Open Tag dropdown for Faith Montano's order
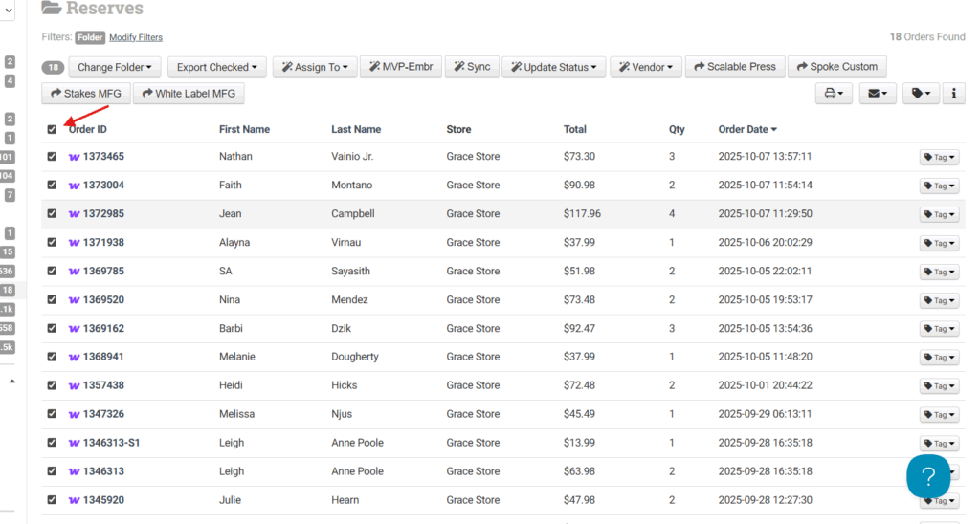The height and width of the screenshot is (524, 980). point(939,186)
